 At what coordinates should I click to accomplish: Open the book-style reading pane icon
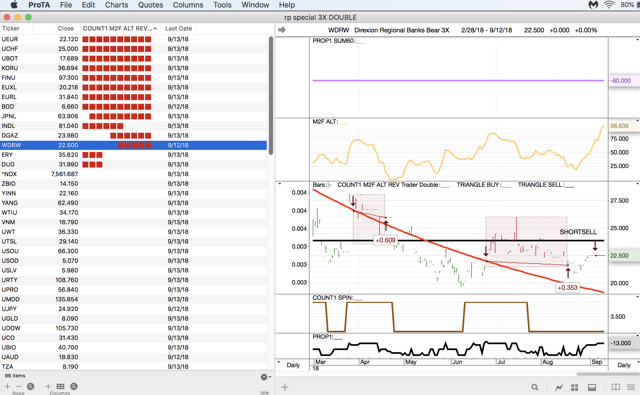616,387
